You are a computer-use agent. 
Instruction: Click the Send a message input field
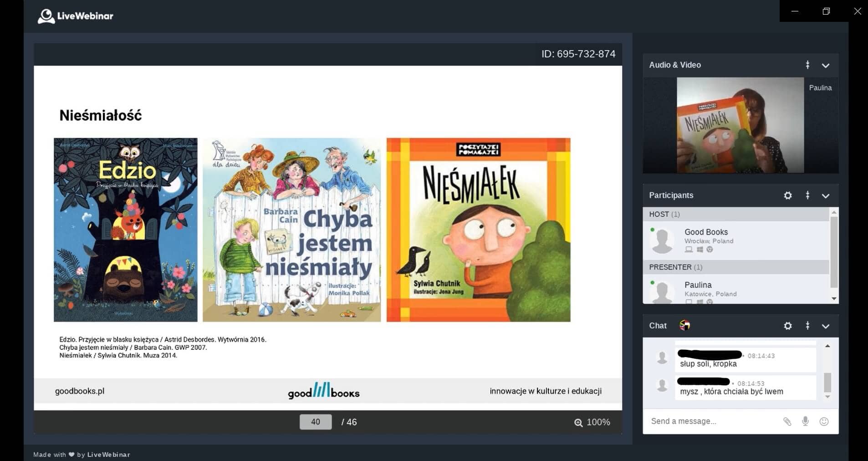tap(713, 421)
